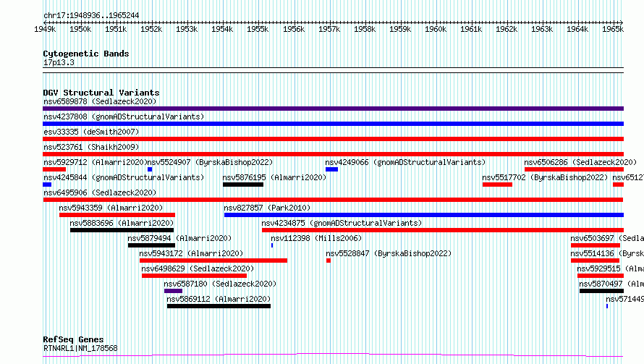Select the nsv5929712 (Almarri2020) label
Screen dimensions: 644x364
[x=96, y=162]
